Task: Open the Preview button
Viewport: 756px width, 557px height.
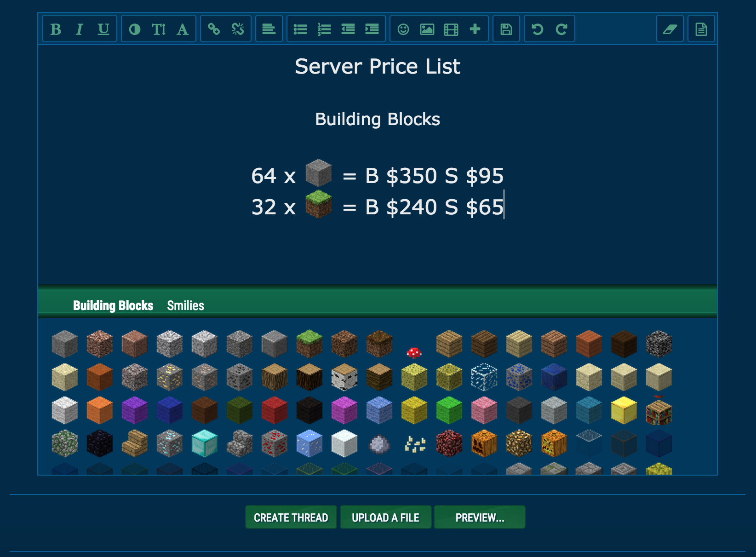Action: (x=480, y=517)
